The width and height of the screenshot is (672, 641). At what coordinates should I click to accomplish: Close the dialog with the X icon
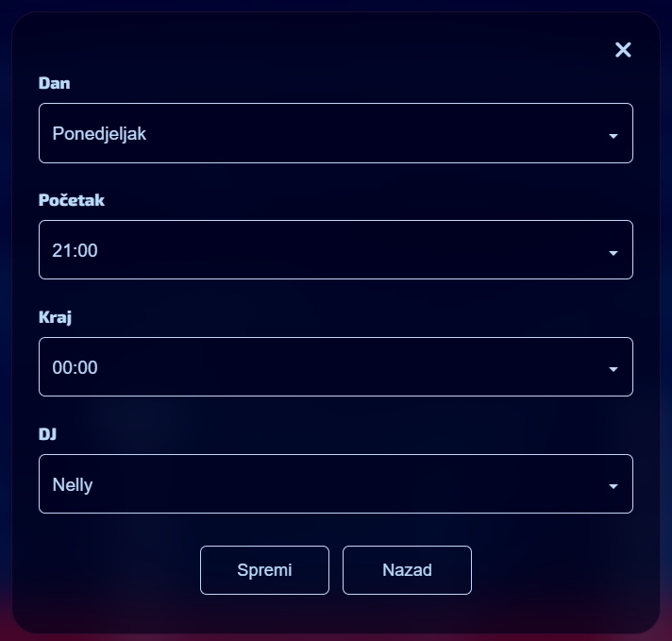[623, 50]
